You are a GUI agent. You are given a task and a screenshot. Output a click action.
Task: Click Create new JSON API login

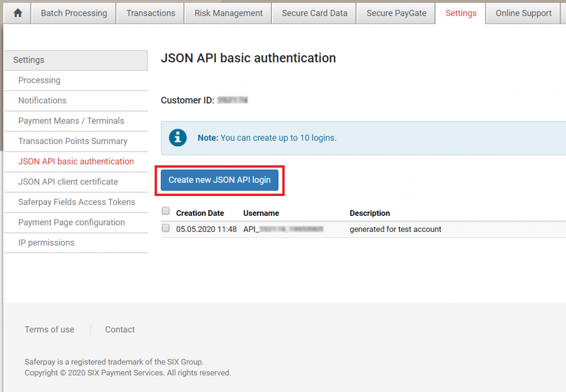tap(219, 180)
